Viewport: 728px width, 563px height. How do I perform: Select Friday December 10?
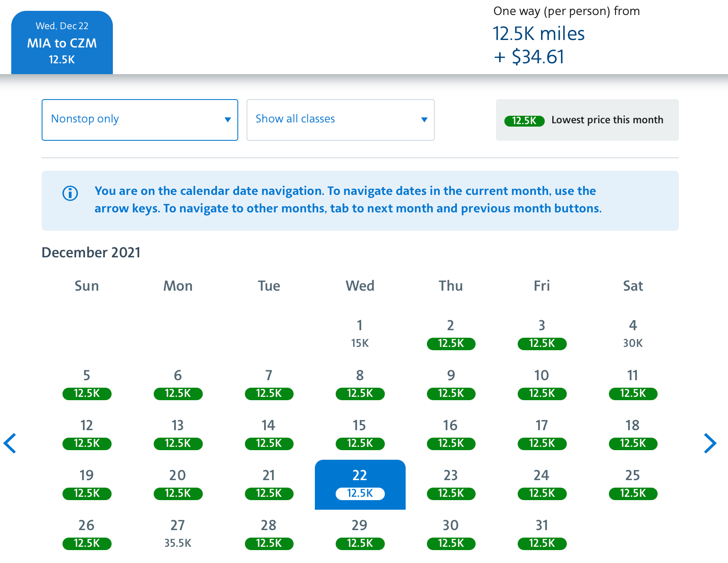click(542, 384)
